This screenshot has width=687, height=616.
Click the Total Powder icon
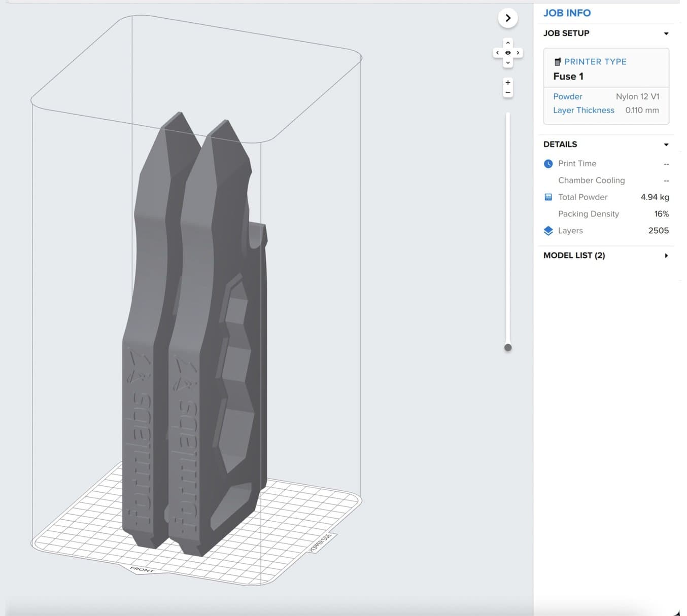pyautogui.click(x=548, y=197)
